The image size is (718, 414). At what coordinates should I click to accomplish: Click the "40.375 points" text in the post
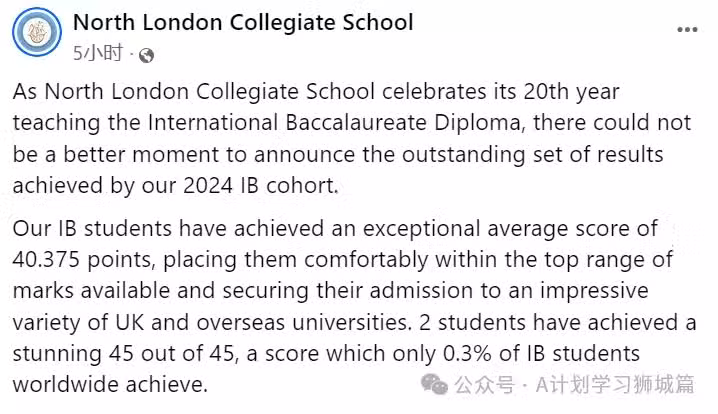click(x=82, y=260)
